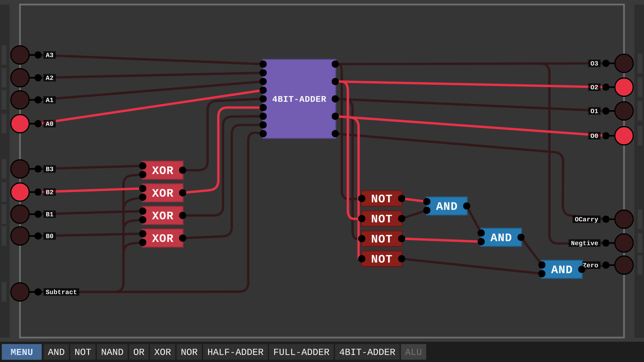Click the output pin of the topmost NOT gate
Image resolution: width=644 pixels, height=362 pixels.
[x=401, y=199]
